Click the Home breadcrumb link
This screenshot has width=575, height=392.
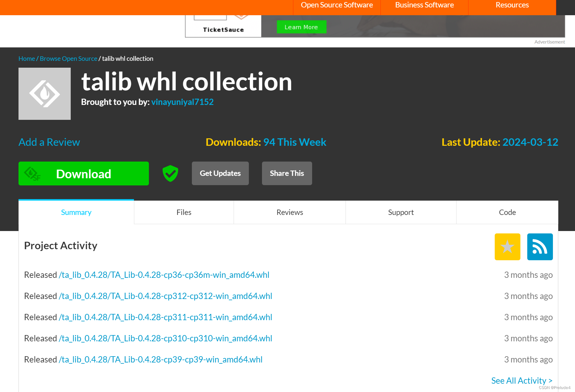27,59
